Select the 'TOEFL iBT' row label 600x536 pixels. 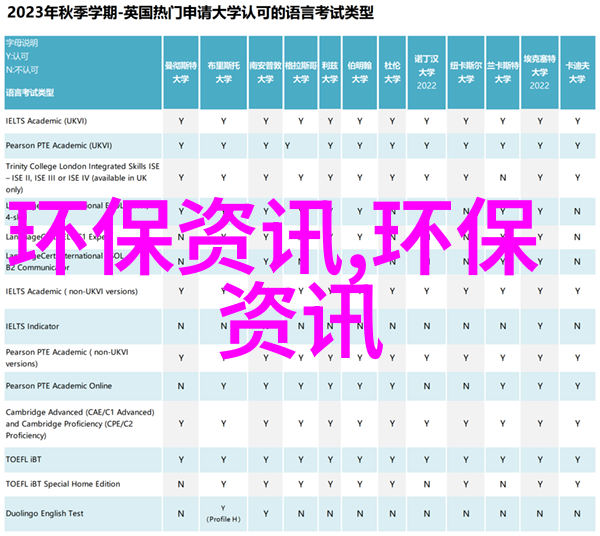[24, 459]
